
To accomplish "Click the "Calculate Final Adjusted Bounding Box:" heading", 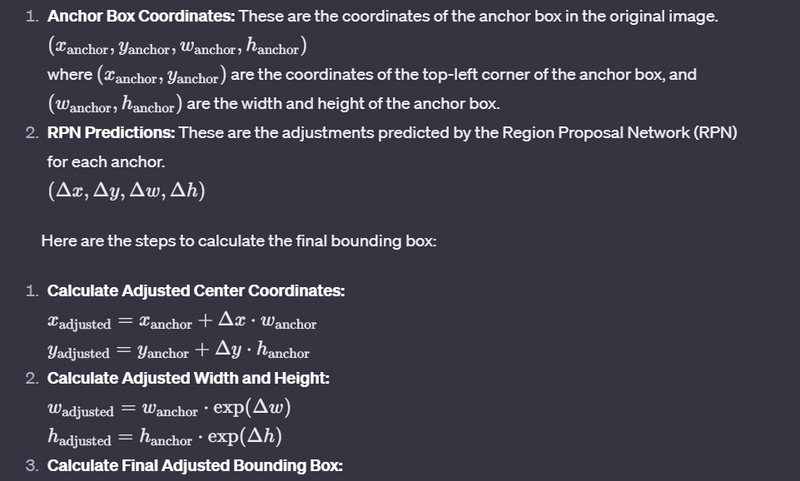I will [195, 465].
